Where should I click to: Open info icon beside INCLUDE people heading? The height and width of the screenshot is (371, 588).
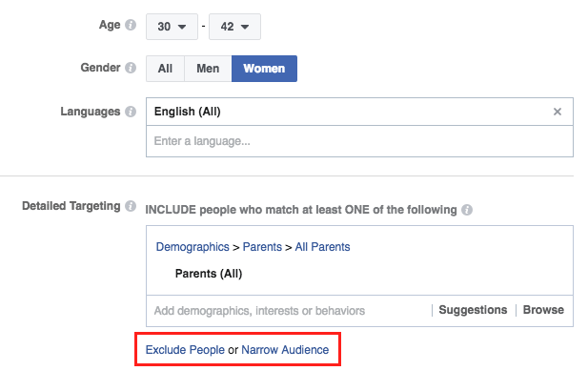coord(467,210)
